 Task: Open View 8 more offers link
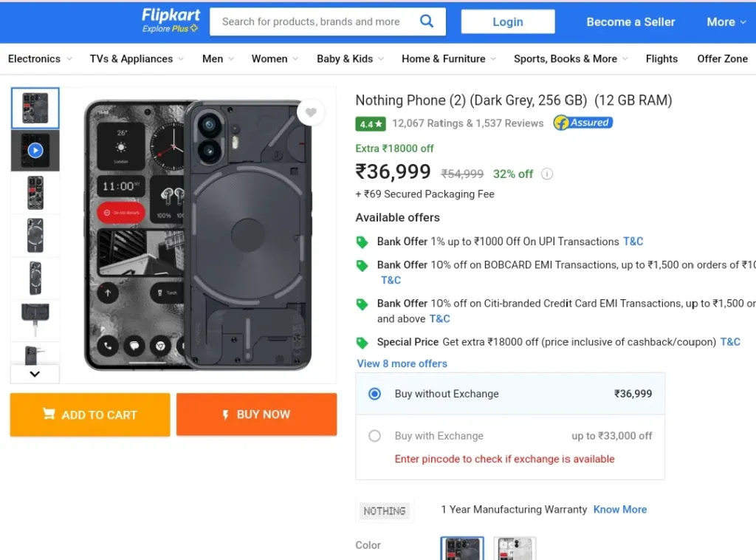[402, 363]
